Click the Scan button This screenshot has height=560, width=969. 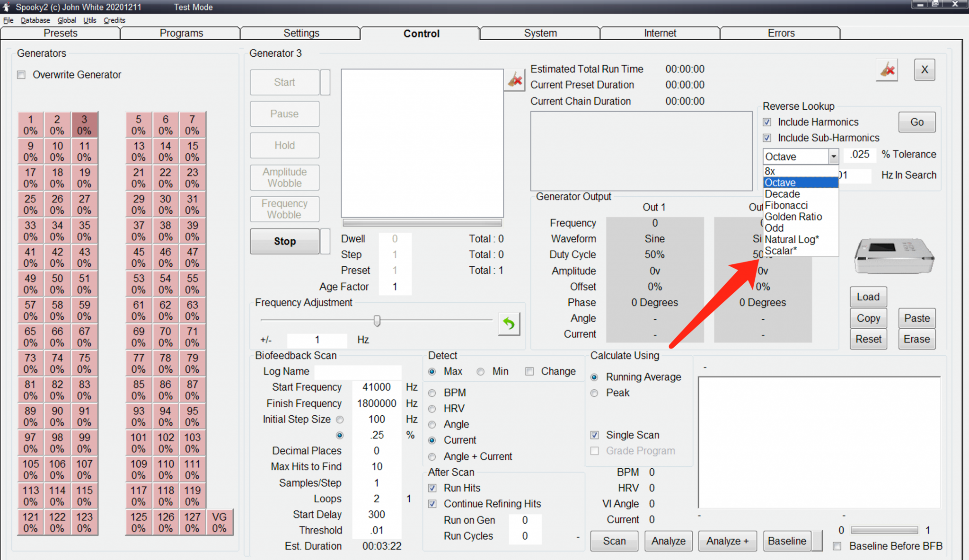coord(614,541)
